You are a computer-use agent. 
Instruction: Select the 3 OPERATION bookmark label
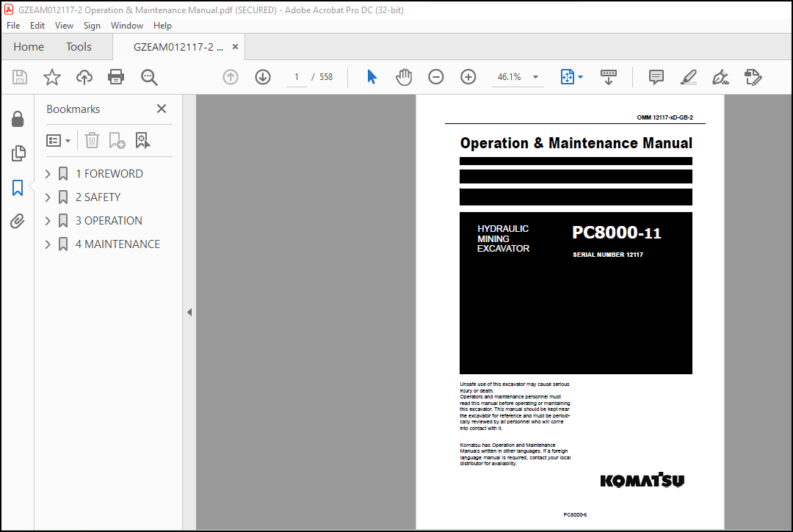pos(109,221)
